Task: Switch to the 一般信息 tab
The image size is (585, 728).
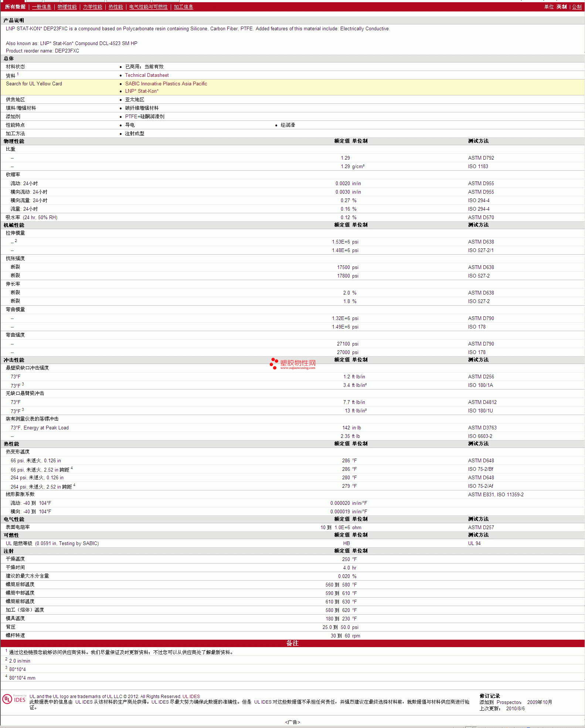Action: pos(41,7)
